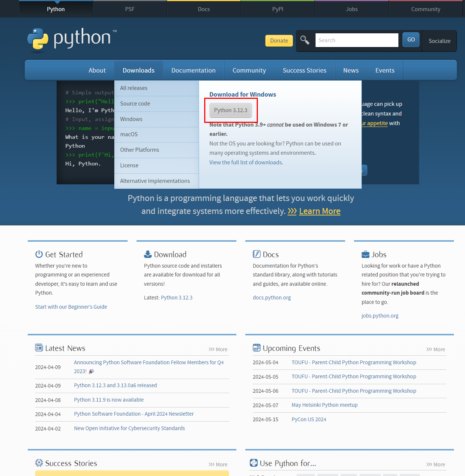The height and width of the screenshot is (476, 465).
Task: Open TOUFU workshop event on 2024-05-05
Action: (x=354, y=376)
